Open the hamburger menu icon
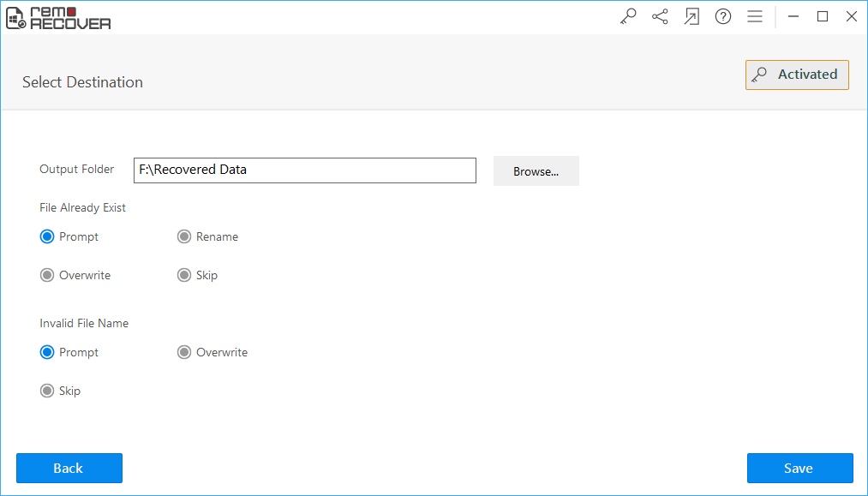 pyautogui.click(x=755, y=16)
